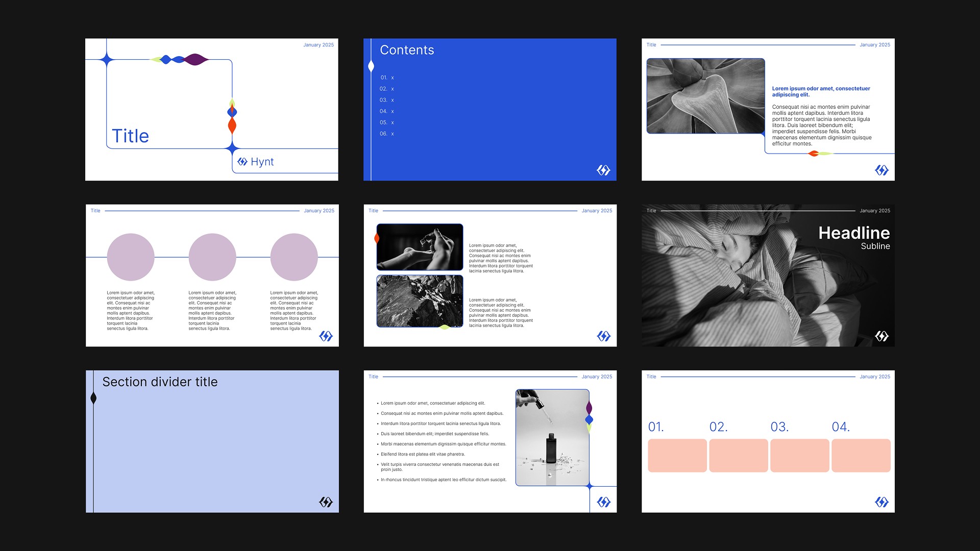The image size is (980, 551).
Task: Click the logo on the bulleted list slide
Action: 603,502
